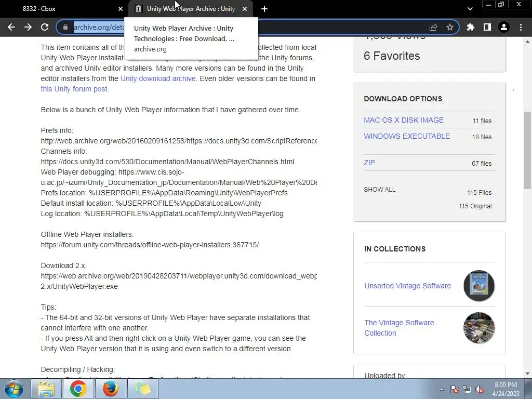Viewport: 532px width, 399px height.
Task: Open the this Unity forum post link
Action: 74,89
